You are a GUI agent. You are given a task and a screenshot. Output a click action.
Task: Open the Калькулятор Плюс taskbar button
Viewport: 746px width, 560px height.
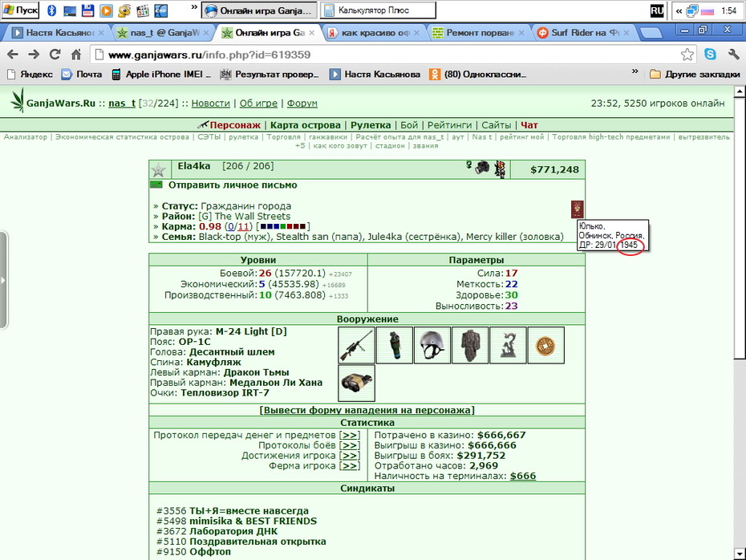coord(378,10)
